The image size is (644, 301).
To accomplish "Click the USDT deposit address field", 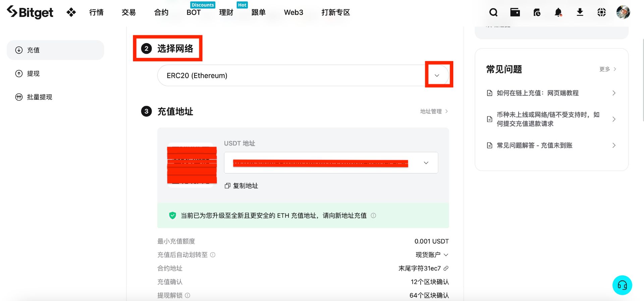I will (331, 163).
